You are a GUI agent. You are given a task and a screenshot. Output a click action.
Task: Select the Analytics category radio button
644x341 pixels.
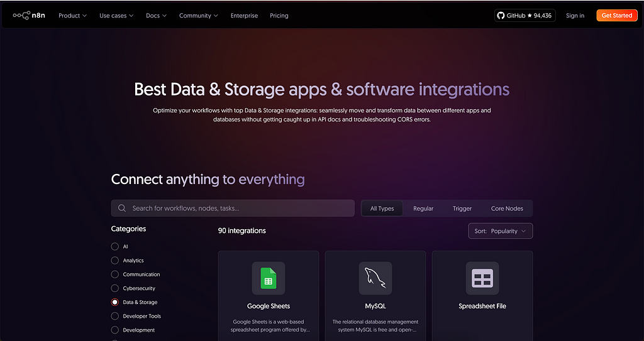(x=115, y=261)
